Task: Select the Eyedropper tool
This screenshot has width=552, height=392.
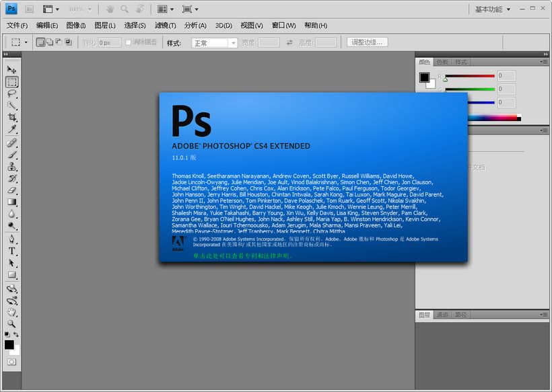Action: (x=11, y=129)
